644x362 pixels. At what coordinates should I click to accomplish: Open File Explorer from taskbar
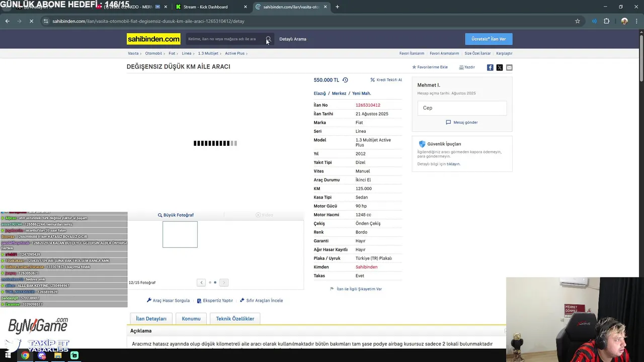[58, 355]
